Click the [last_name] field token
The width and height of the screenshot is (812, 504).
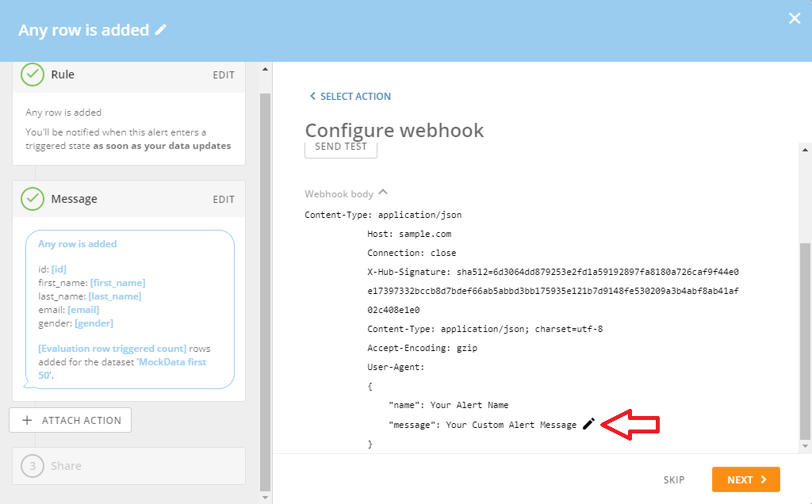(114, 296)
